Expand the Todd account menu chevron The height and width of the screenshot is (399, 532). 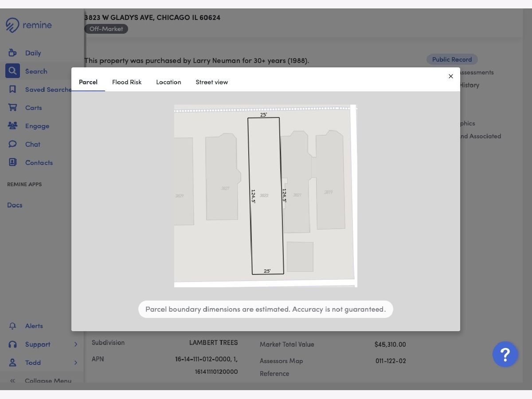(x=76, y=363)
